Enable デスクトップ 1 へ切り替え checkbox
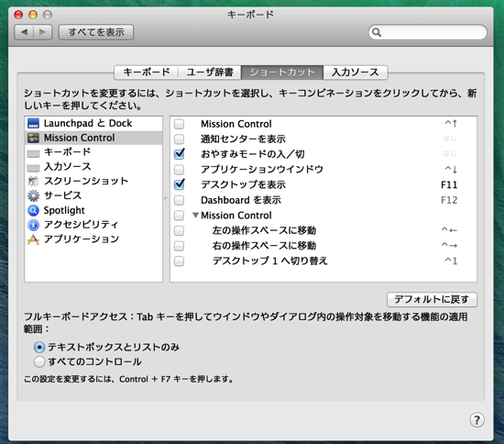 point(179,261)
